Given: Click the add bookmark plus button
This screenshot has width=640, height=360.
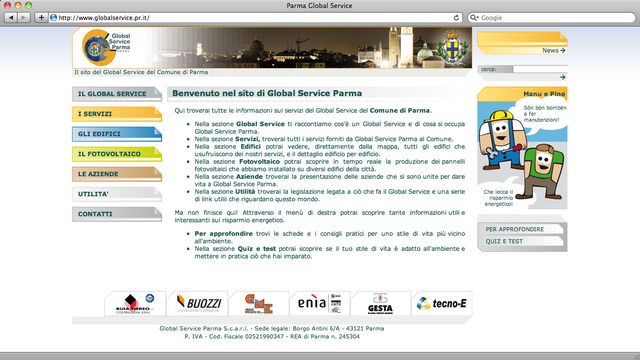Looking at the screenshot, I should tap(41, 18).
